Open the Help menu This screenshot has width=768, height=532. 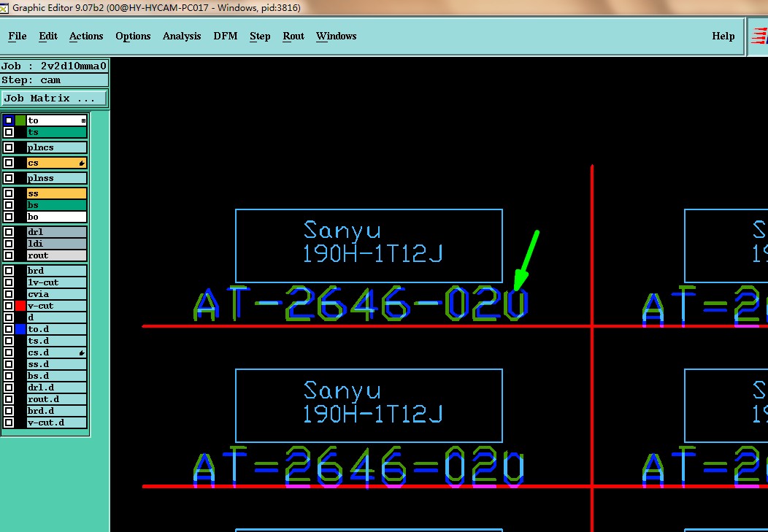(x=723, y=36)
